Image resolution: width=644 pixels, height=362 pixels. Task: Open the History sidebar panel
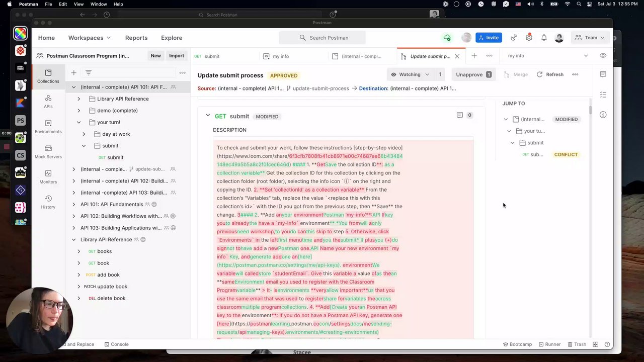48,202
